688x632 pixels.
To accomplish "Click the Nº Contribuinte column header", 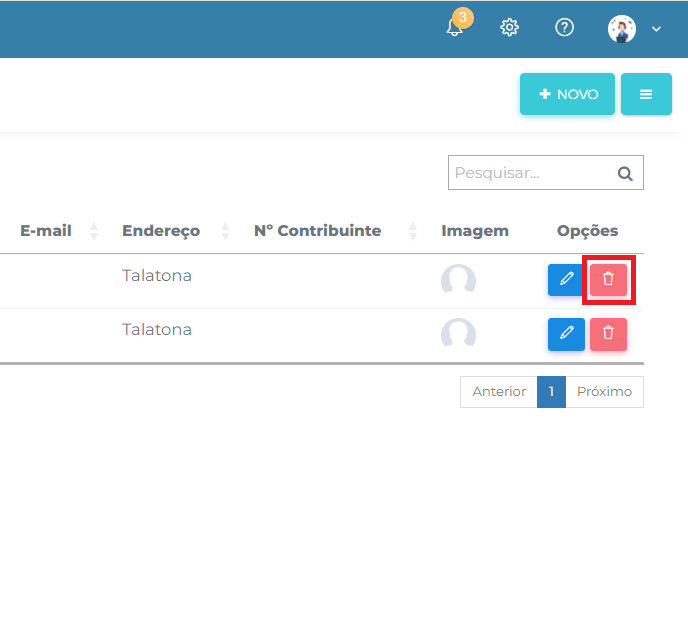I will pyautogui.click(x=317, y=230).
